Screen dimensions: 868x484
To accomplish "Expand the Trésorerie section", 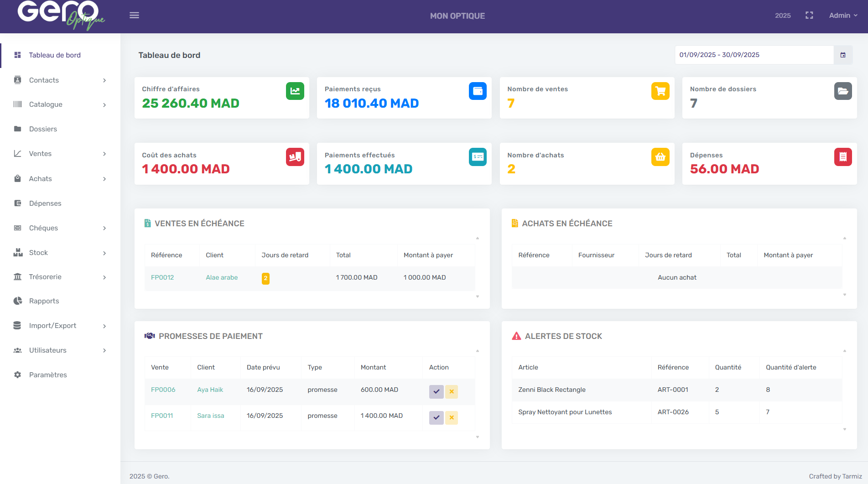I will pos(45,277).
